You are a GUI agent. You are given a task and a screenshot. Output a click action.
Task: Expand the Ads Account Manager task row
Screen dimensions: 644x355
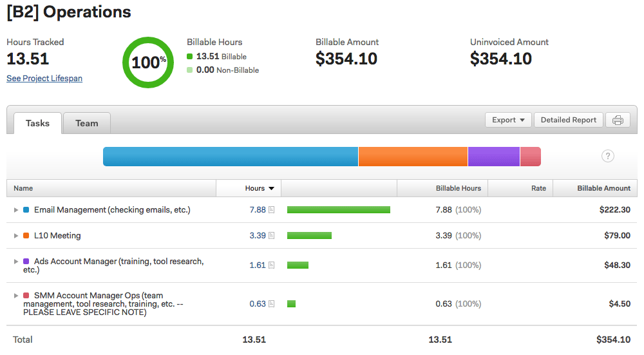click(x=16, y=262)
